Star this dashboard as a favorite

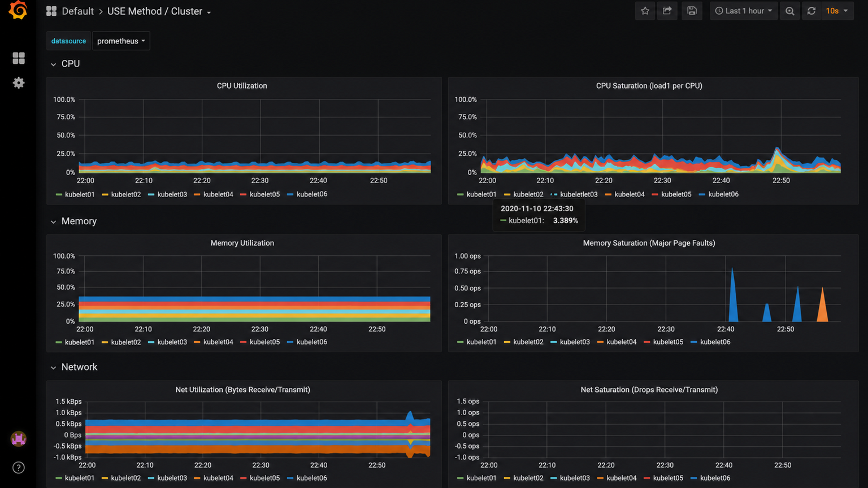tap(645, 11)
